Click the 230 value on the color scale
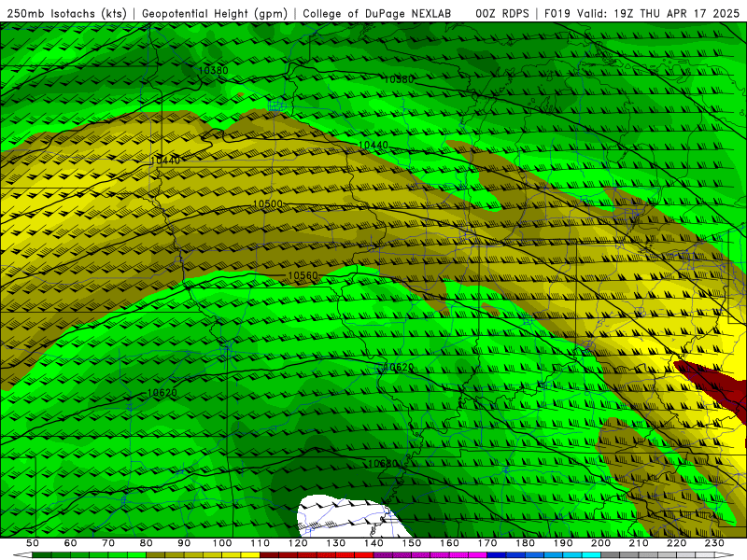 coord(714,543)
